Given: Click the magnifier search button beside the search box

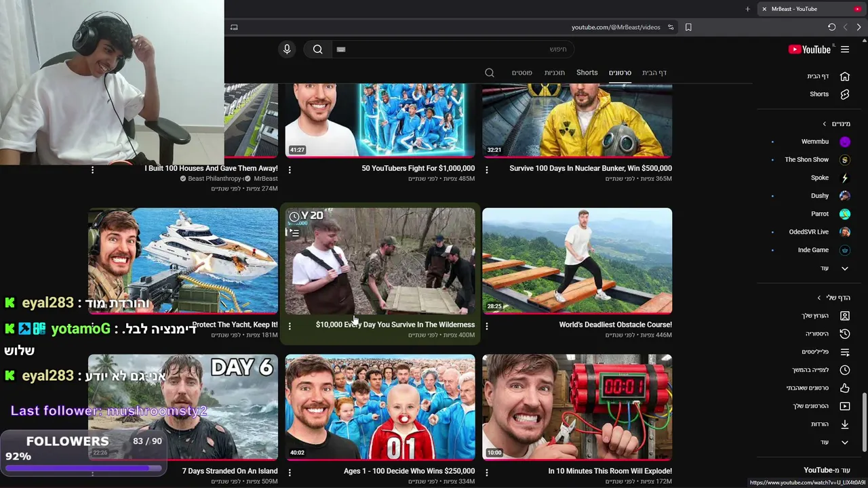Looking at the screenshot, I should click(317, 49).
